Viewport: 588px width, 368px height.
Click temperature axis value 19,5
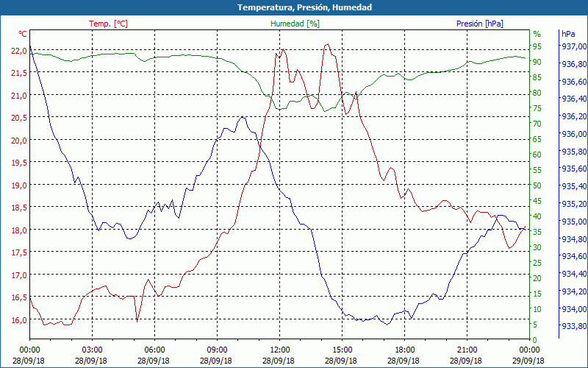(21, 163)
